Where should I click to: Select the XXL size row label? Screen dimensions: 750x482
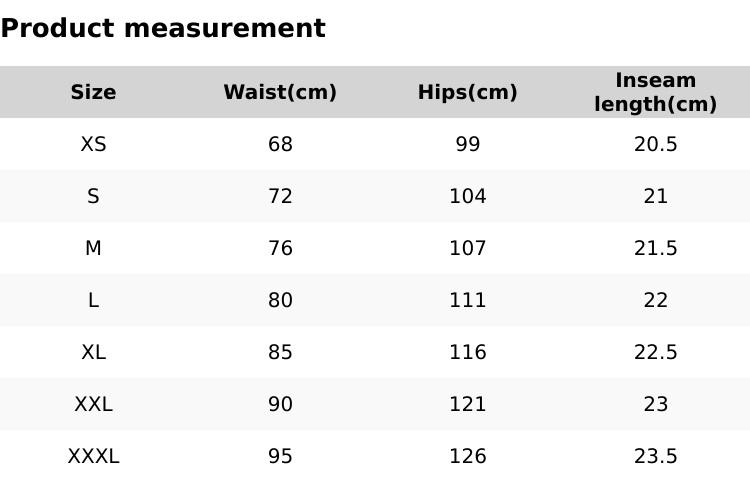(x=93, y=405)
